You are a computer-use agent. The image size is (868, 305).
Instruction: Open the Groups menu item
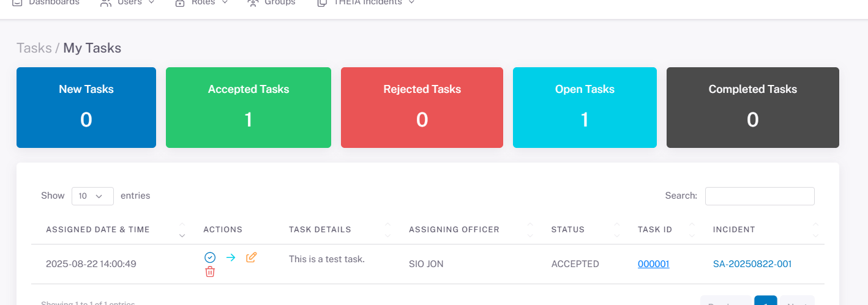click(280, 3)
